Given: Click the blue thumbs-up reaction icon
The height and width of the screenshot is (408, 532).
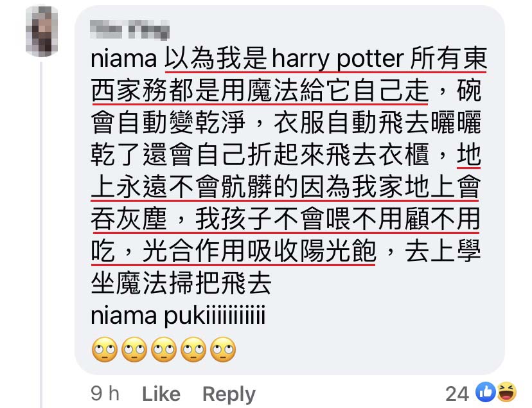Looking at the screenshot, I should click(486, 392).
